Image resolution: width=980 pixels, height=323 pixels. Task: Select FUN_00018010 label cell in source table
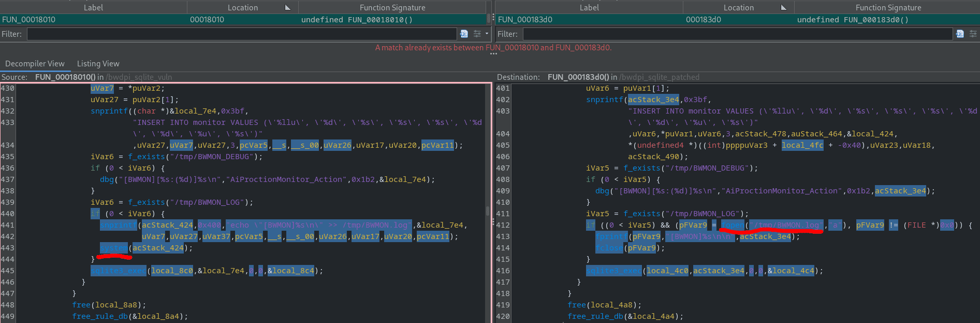coord(93,20)
